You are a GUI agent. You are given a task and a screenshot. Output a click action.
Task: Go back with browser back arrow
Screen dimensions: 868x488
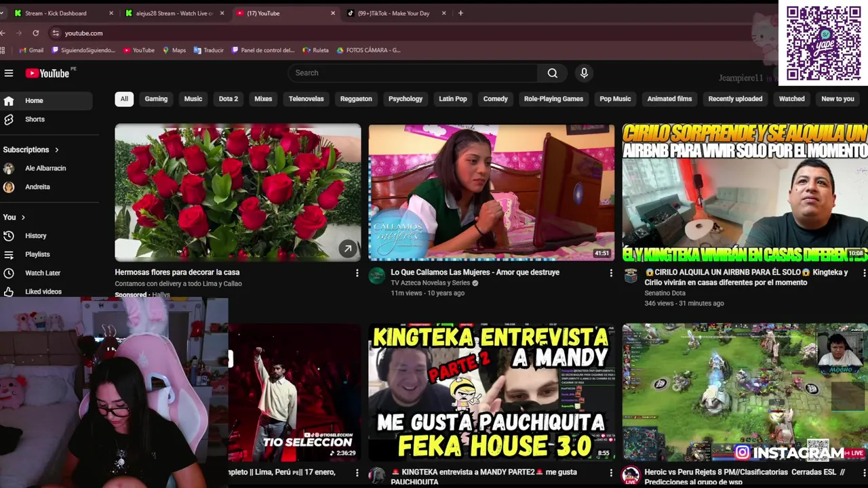3,33
